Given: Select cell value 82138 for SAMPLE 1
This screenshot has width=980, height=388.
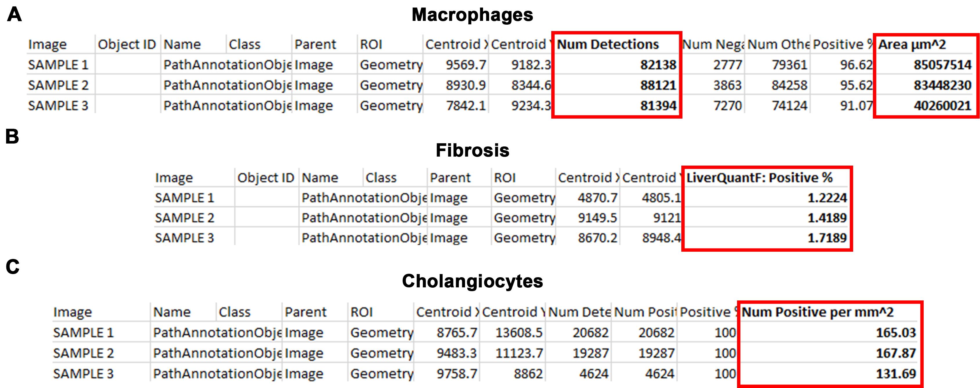Looking at the screenshot, I should click(x=658, y=65).
